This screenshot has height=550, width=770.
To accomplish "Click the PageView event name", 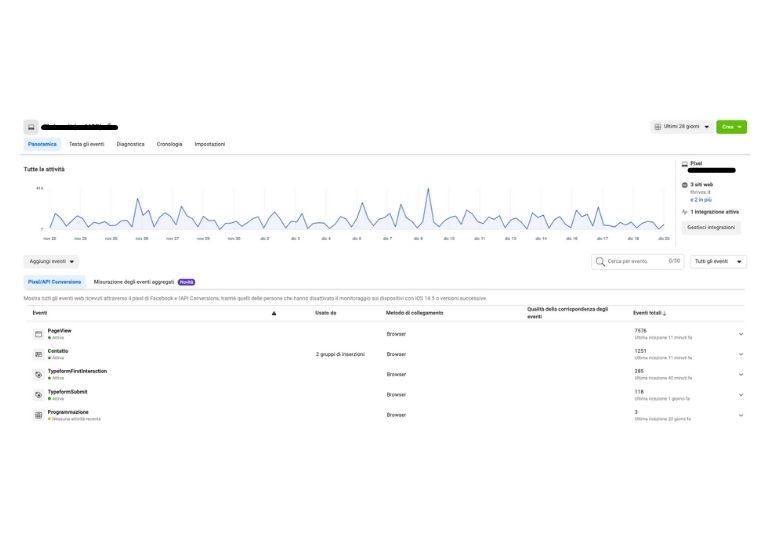I will point(59,331).
